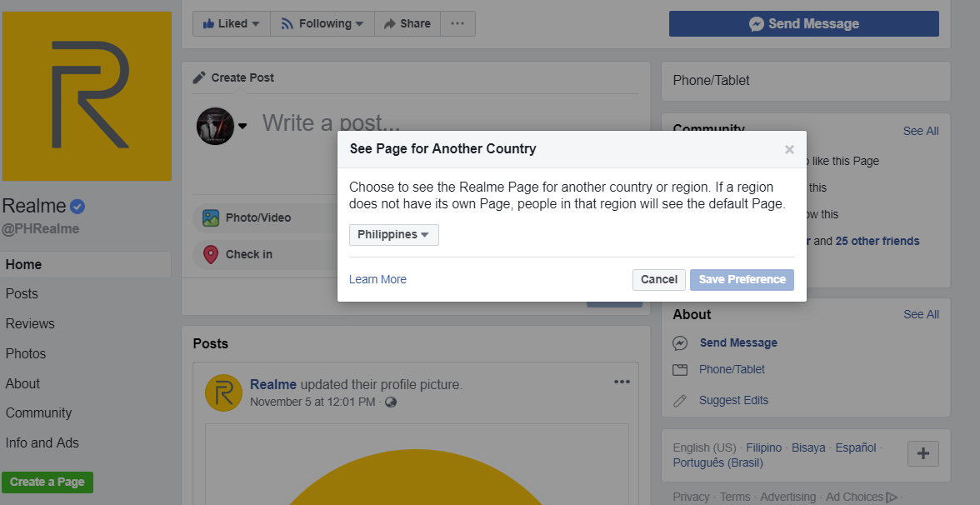This screenshot has height=505, width=980.
Task: Click the Create Post pencil icon
Action: pos(199,77)
